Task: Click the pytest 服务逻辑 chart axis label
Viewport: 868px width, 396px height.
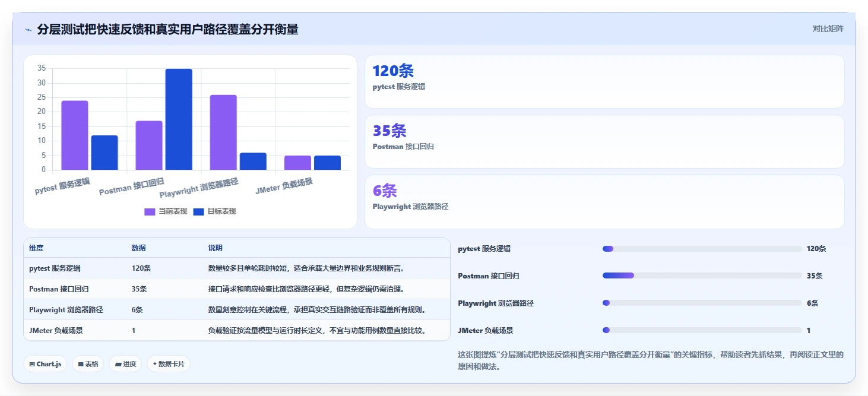Action: point(62,186)
